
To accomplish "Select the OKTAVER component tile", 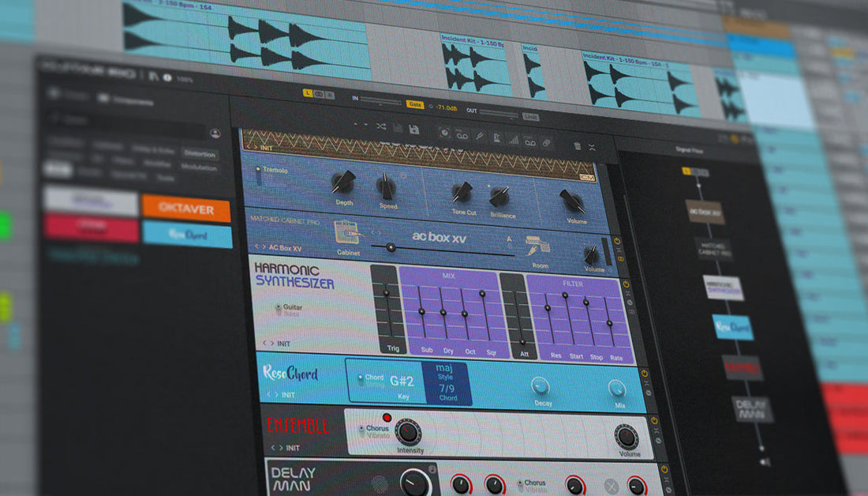I will click(186, 209).
